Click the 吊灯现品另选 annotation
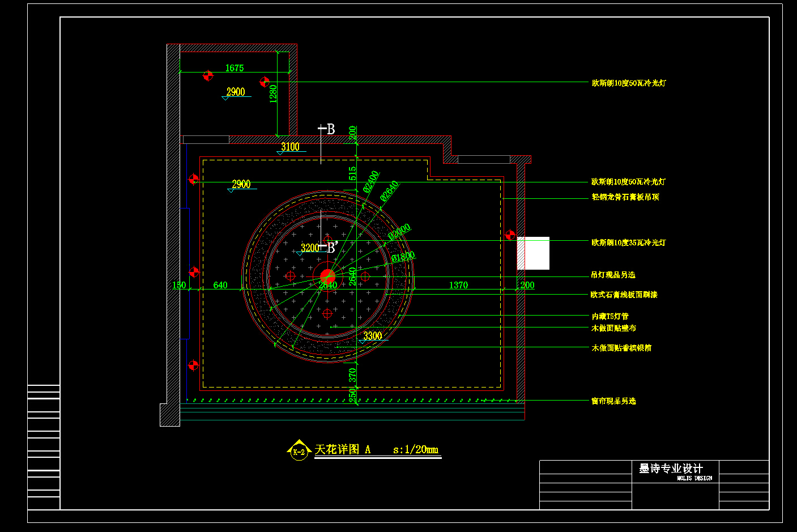Viewport: 797px width, 532px height. pyautogui.click(x=613, y=275)
